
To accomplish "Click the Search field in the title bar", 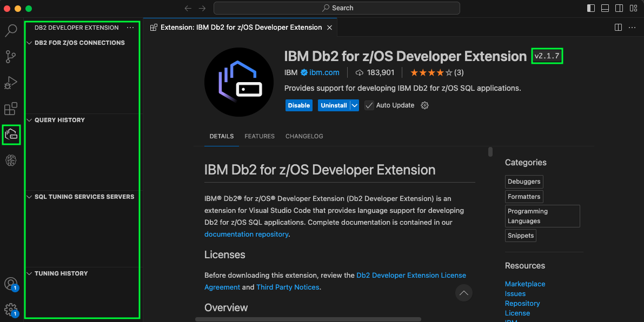I will pyautogui.click(x=337, y=8).
